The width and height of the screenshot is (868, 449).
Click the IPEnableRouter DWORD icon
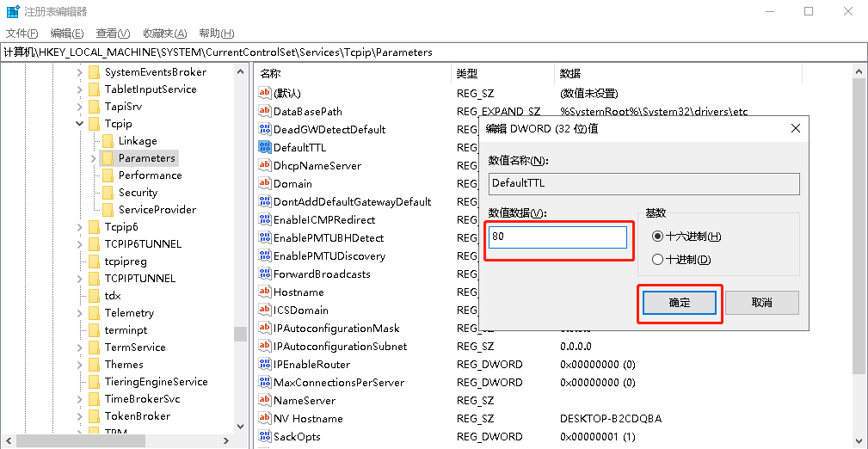(265, 365)
